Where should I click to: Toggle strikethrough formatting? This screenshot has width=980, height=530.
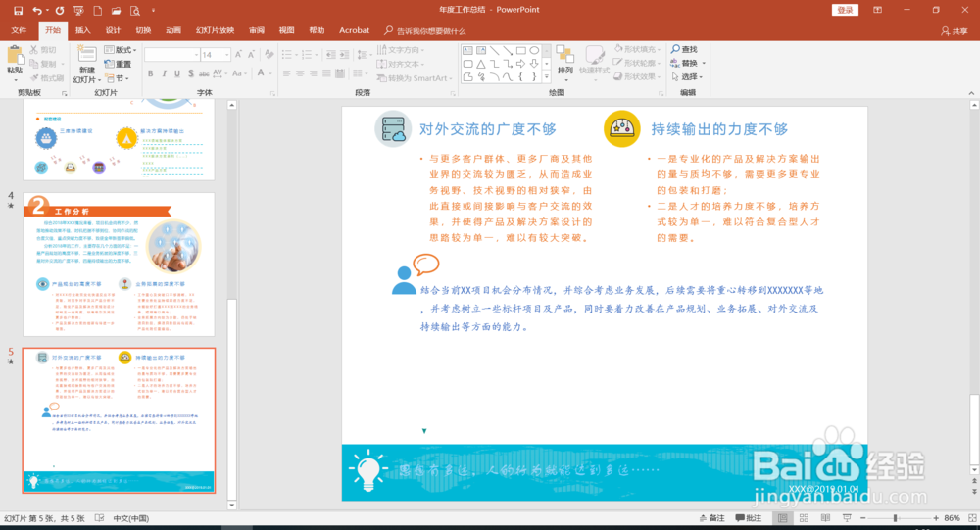coord(204,73)
